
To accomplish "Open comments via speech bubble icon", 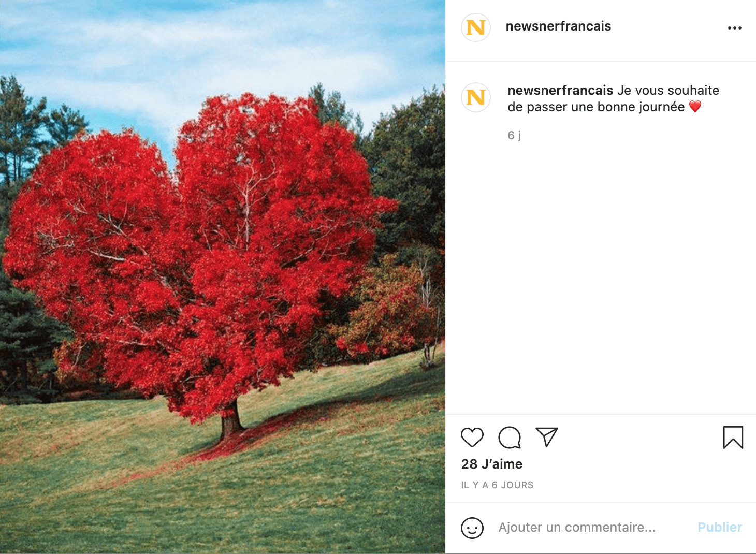I will click(510, 438).
